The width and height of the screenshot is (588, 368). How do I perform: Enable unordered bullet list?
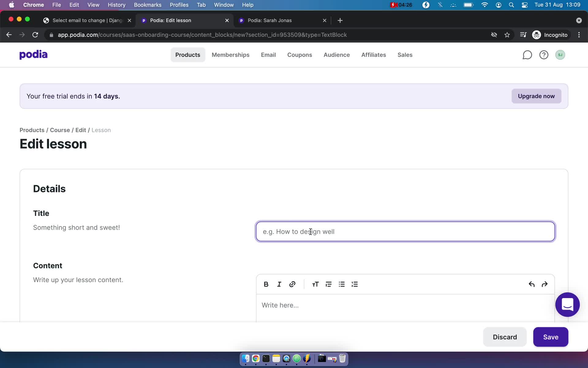[x=342, y=284]
